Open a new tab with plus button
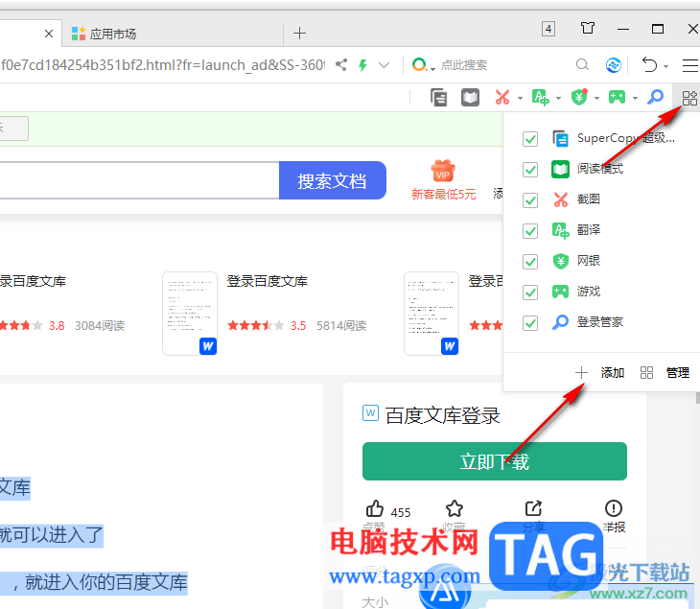 pos(299,33)
